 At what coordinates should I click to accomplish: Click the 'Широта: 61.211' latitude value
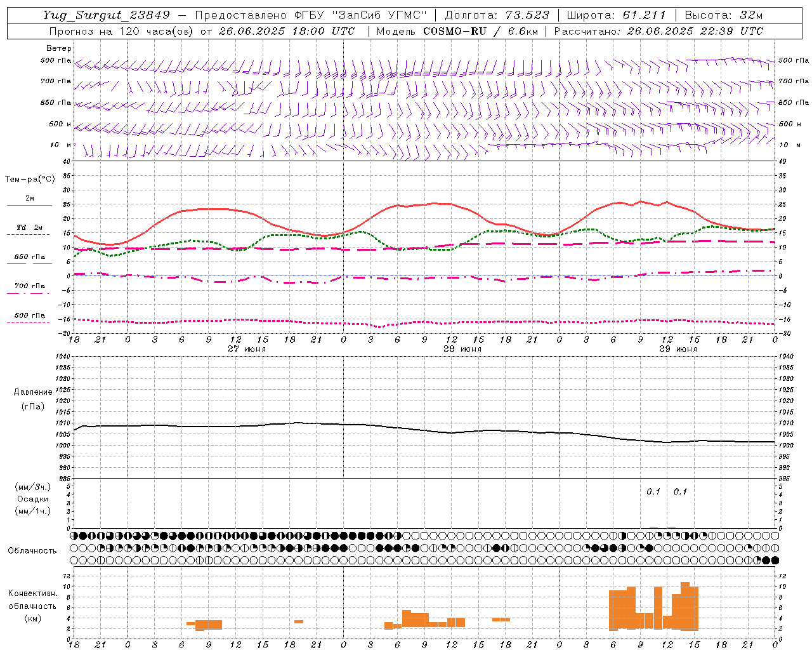617,15
